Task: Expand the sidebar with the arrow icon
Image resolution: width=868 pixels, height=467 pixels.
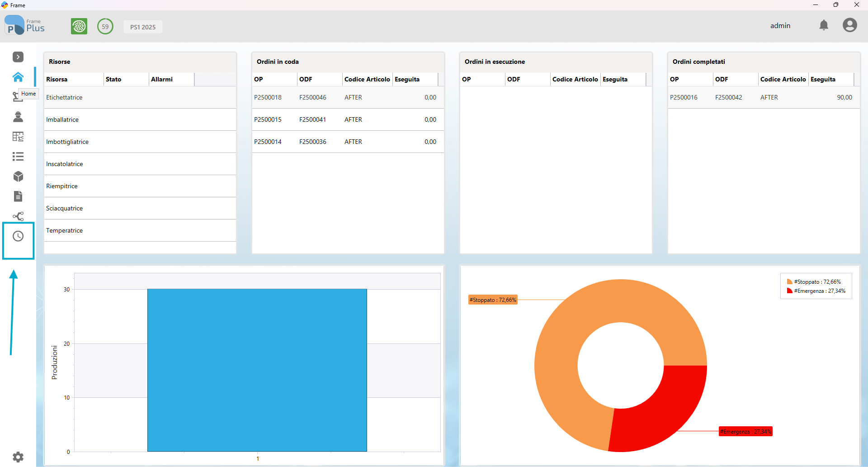Action: [18, 57]
